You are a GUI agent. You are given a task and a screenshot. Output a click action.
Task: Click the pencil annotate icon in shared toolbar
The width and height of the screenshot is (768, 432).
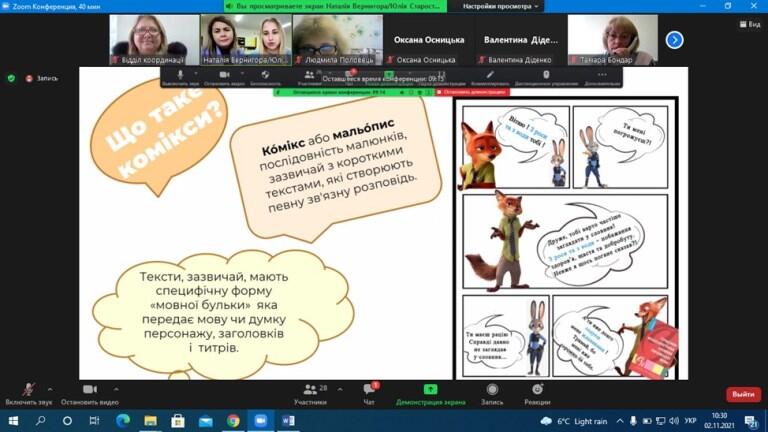point(490,75)
